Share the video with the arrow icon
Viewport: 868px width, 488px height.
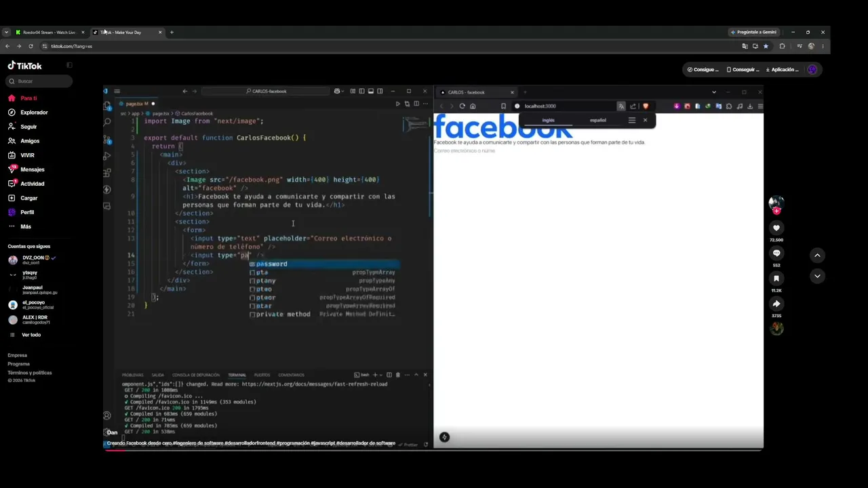coord(776,304)
